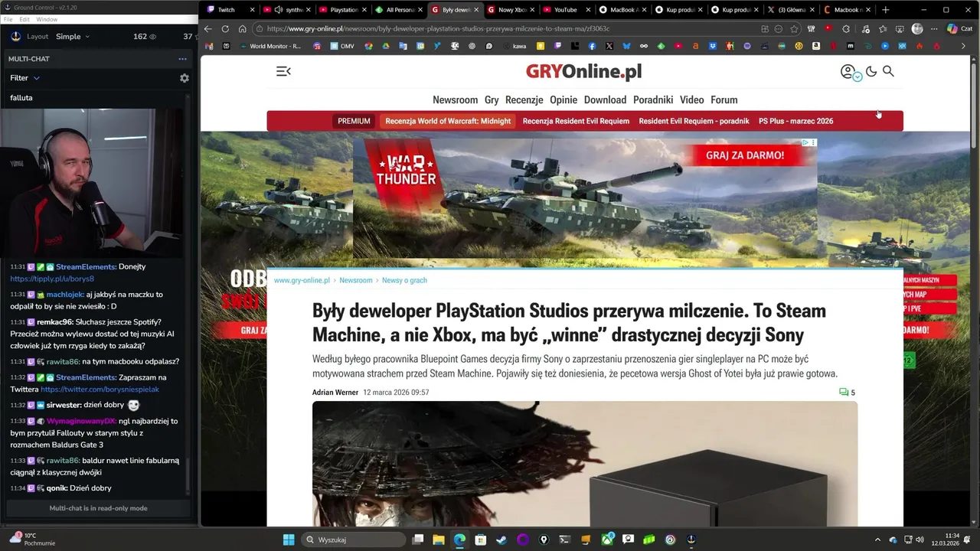Viewport: 980px width, 551px height.
Task: Open the Edit menu in Ground Control
Action: pyautogui.click(x=24, y=19)
